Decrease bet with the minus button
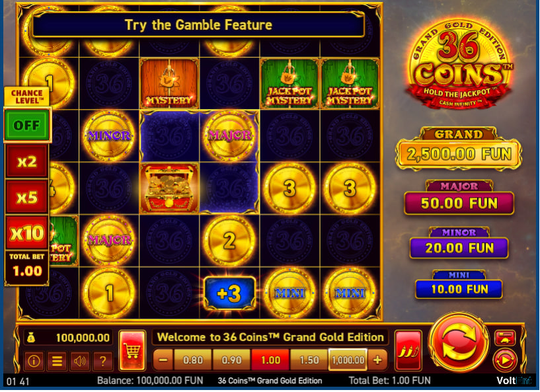The height and width of the screenshot is (392, 540). [163, 360]
